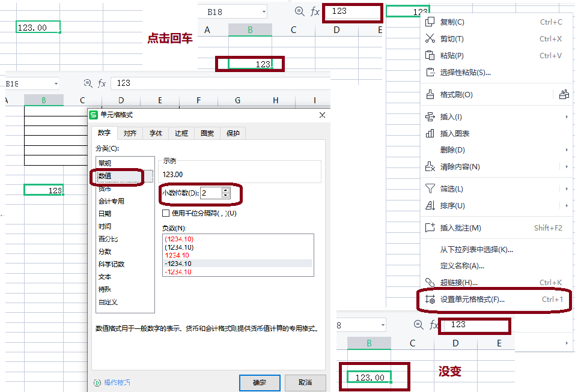Screen dimensions: 575x392
Task: Expand the 清除内容 submenu arrow
Action: [567, 167]
